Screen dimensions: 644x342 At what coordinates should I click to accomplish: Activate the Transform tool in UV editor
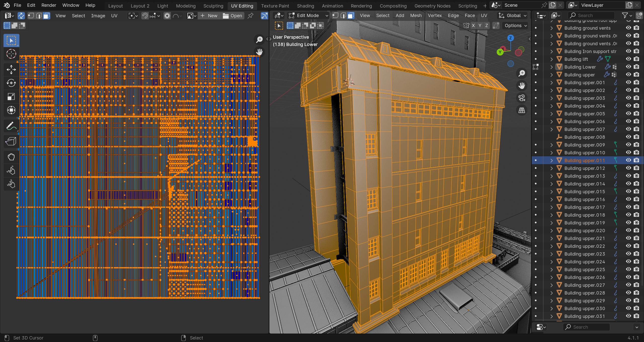click(x=11, y=110)
